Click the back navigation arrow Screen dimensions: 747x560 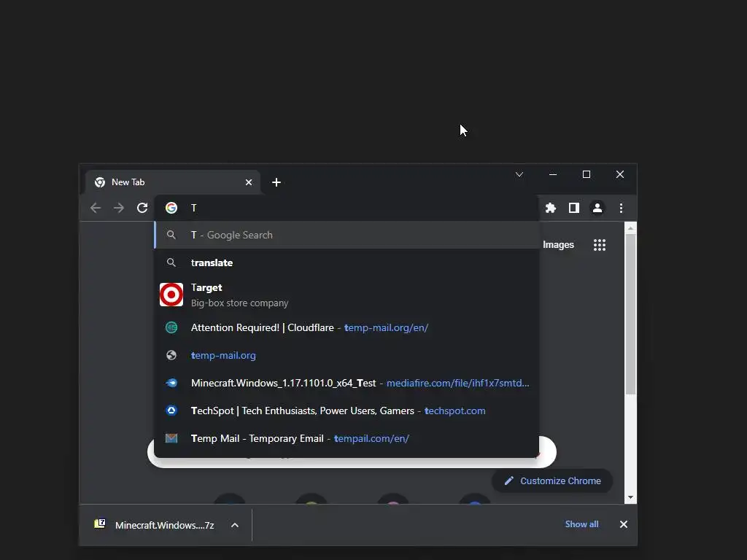coord(96,208)
